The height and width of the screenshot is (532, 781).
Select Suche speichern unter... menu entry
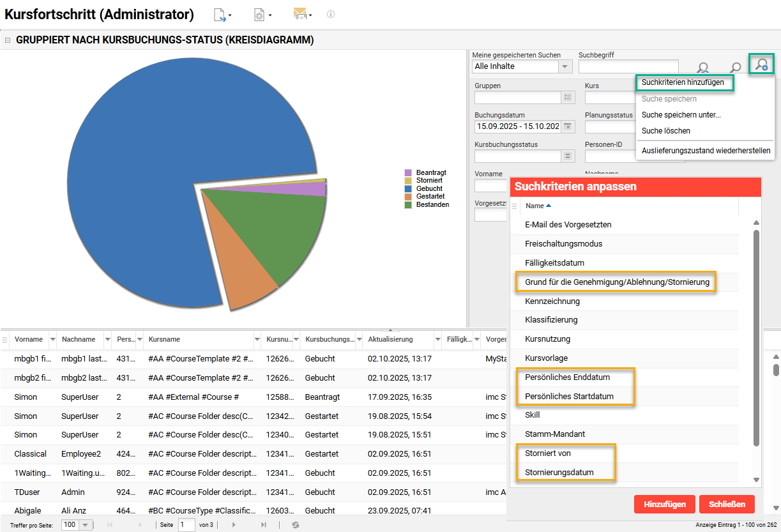(x=681, y=115)
